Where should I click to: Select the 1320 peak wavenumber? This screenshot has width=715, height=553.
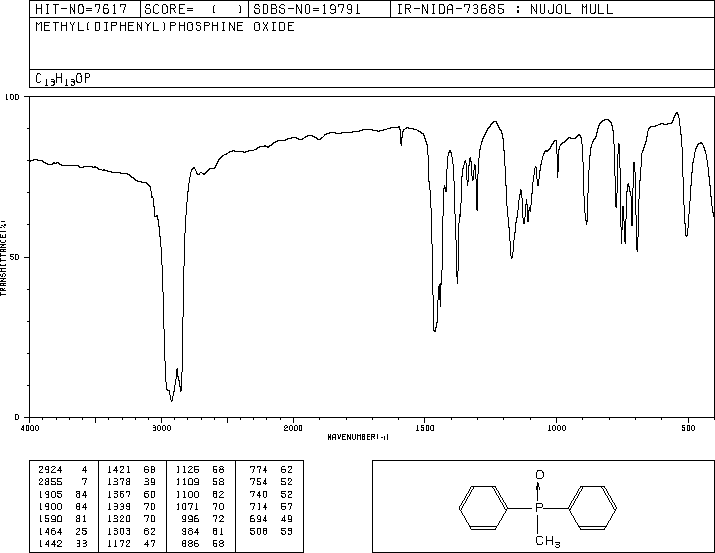coord(119,519)
